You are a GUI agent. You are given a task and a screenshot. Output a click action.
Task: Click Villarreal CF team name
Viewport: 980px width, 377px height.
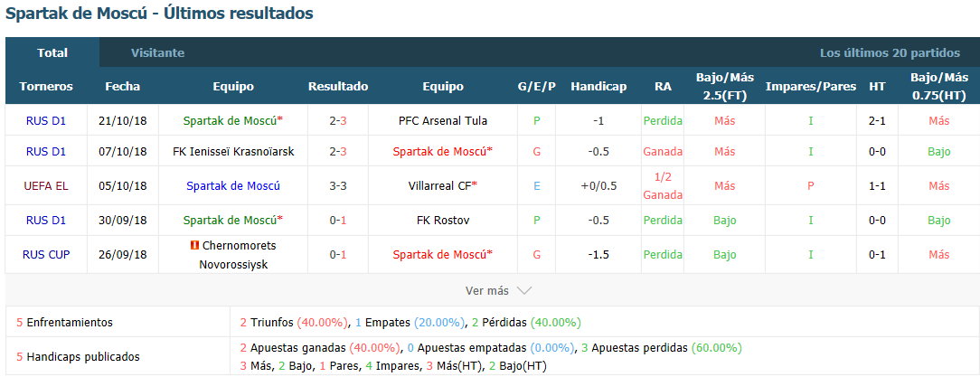[442, 185]
